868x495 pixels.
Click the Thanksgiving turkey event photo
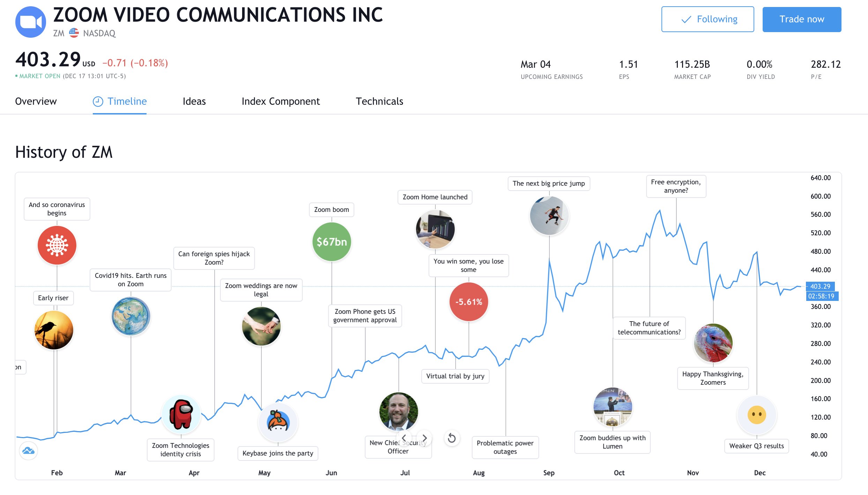click(713, 343)
